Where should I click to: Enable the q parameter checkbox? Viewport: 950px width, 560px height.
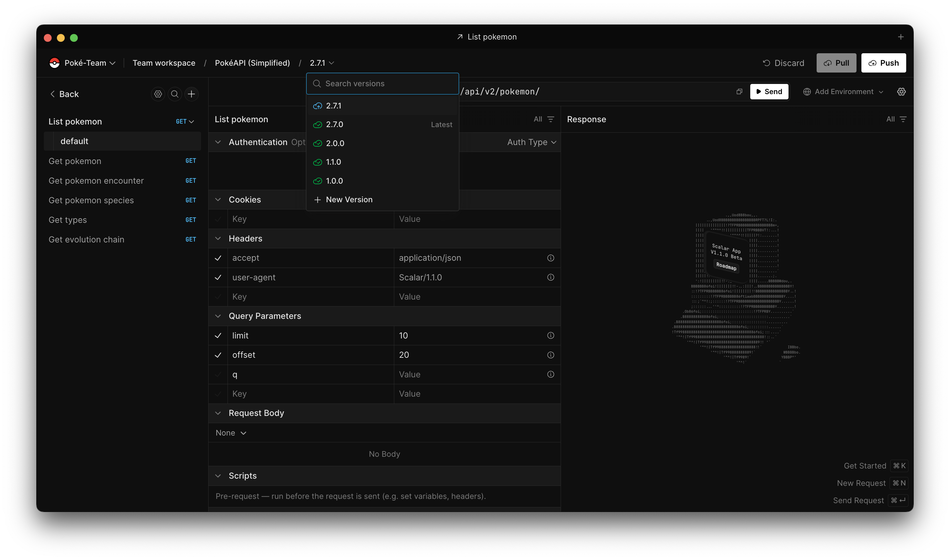[x=218, y=374]
